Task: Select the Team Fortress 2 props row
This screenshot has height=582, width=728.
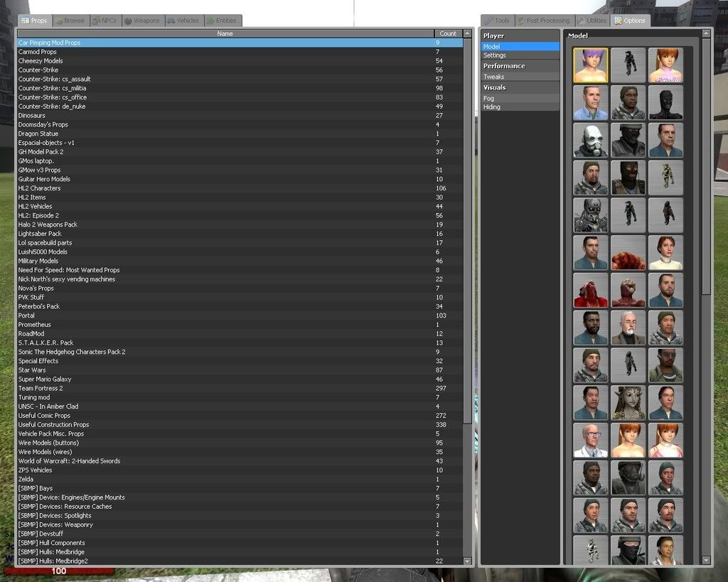Action: click(x=41, y=389)
